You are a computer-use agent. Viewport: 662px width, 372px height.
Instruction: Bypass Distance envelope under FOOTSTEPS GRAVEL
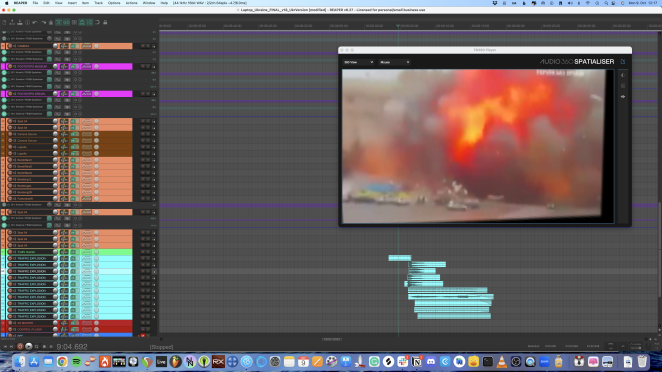click(4, 114)
